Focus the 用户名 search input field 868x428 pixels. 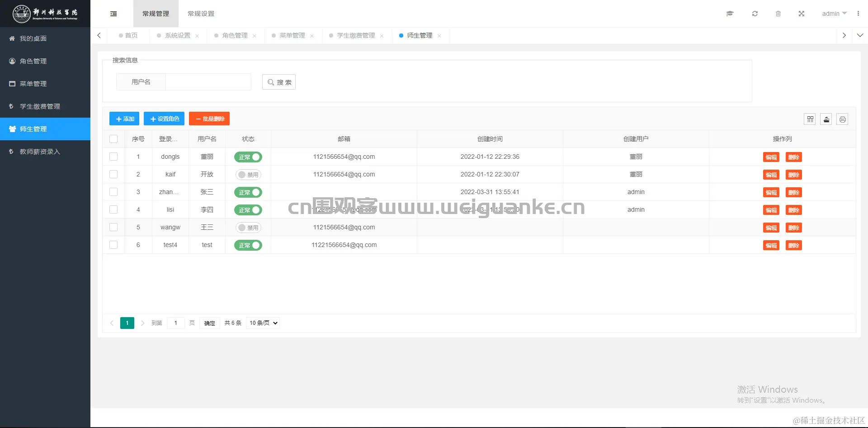click(x=208, y=82)
